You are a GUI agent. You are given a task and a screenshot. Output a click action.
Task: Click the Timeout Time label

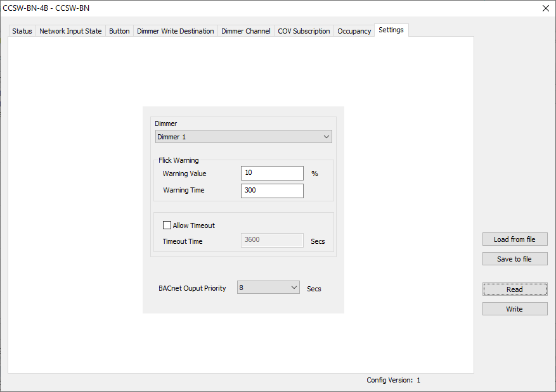(182, 241)
